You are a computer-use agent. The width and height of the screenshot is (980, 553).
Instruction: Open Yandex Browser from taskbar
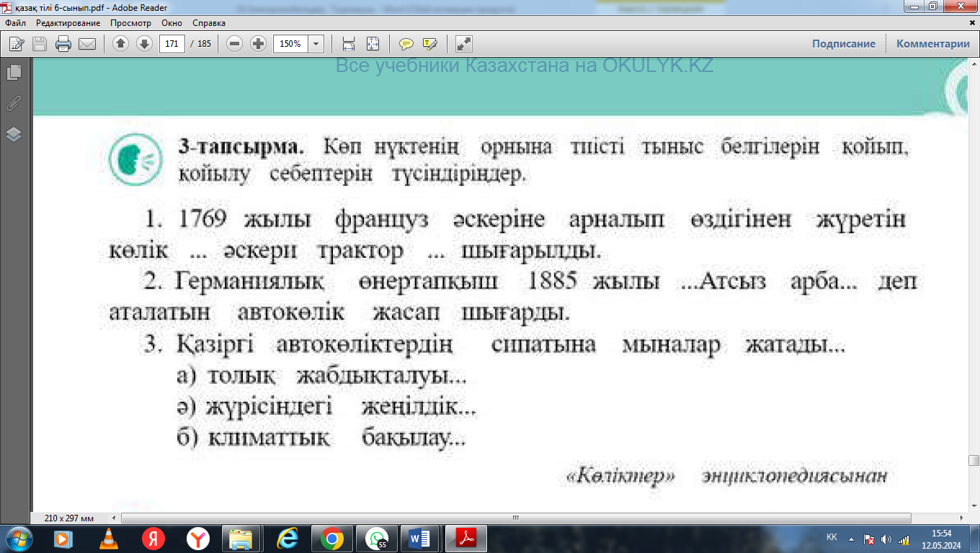197,539
